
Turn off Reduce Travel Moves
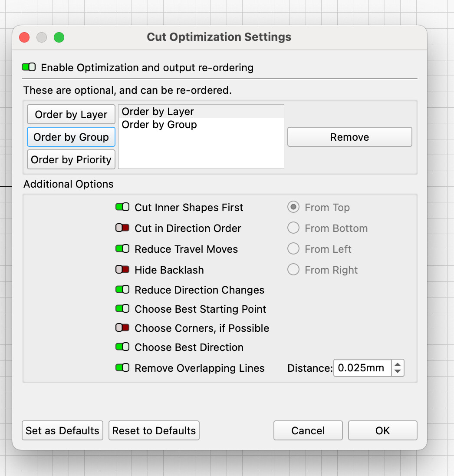[x=122, y=249]
